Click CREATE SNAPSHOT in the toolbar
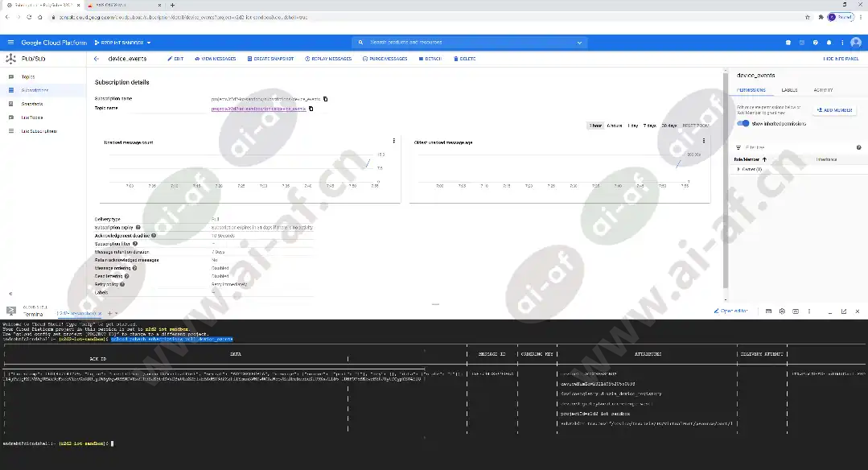 coord(270,59)
